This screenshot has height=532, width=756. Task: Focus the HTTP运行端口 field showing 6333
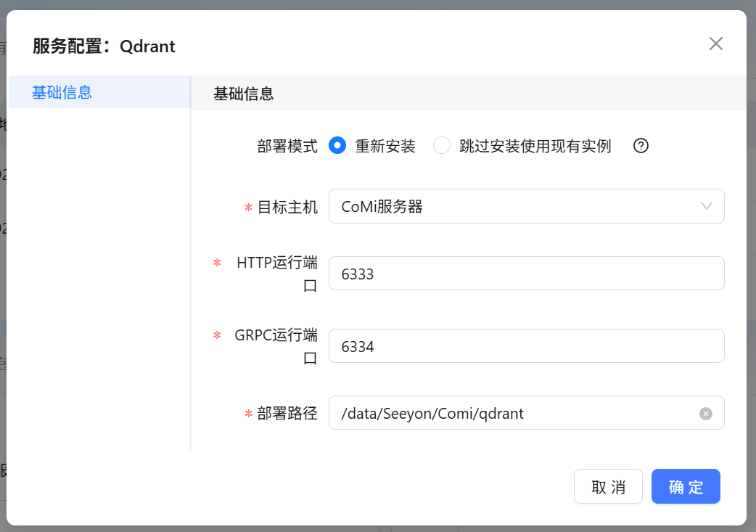pos(526,274)
